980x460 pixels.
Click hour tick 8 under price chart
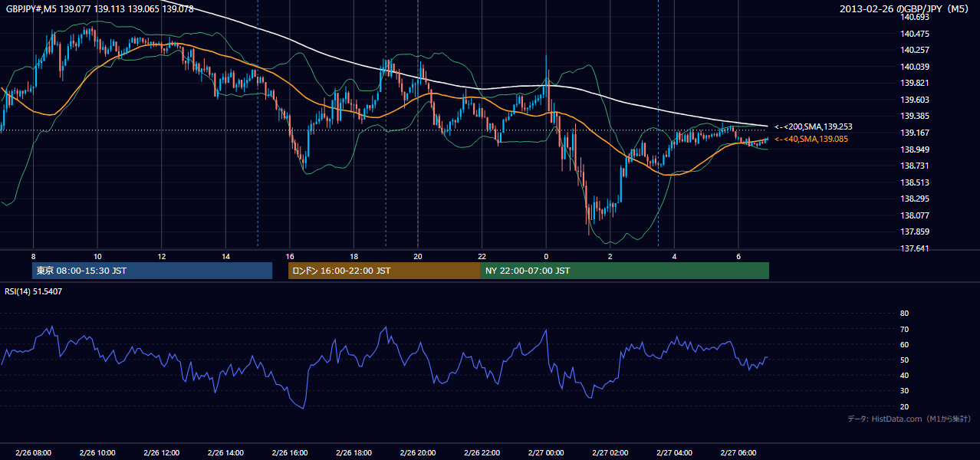[33, 256]
